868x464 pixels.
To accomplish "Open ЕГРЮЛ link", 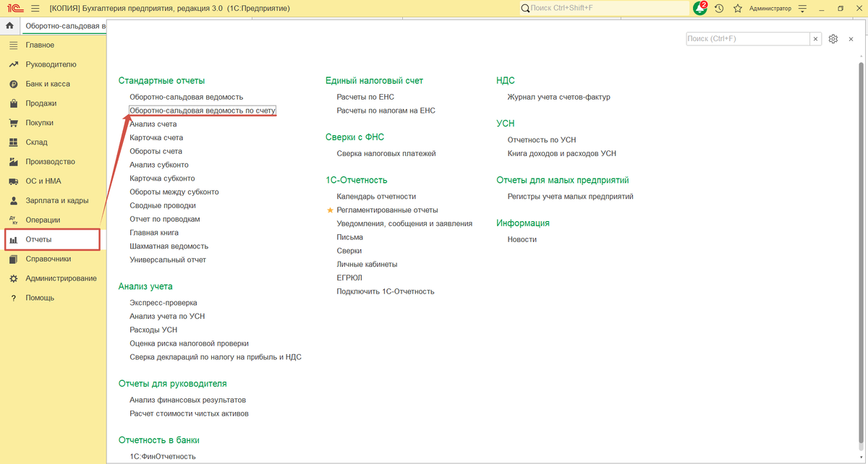I will 349,278.
